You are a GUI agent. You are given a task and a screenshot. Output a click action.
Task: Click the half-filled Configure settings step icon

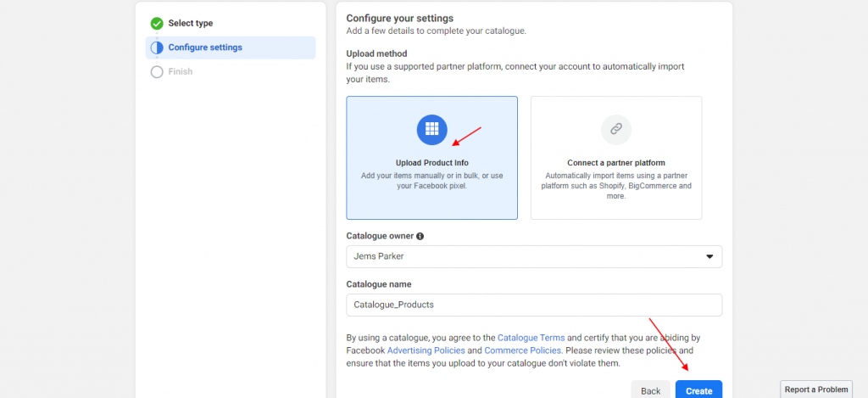157,48
